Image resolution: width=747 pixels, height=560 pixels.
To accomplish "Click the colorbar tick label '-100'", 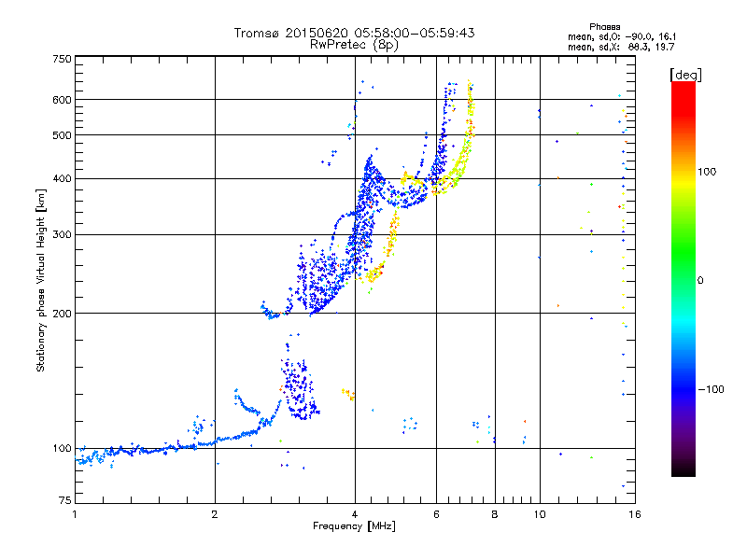I will click(711, 389).
